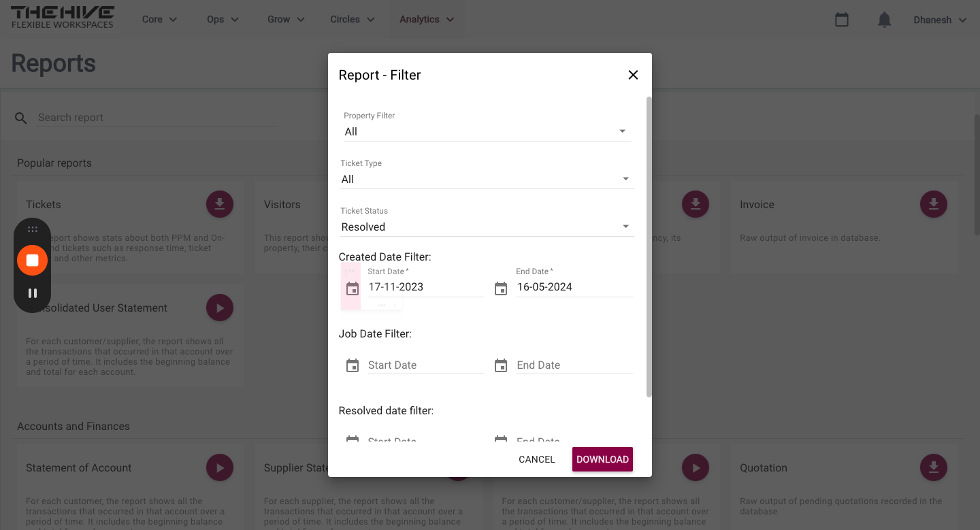Open the Analytics menu
This screenshot has height=530, width=980.
point(427,20)
